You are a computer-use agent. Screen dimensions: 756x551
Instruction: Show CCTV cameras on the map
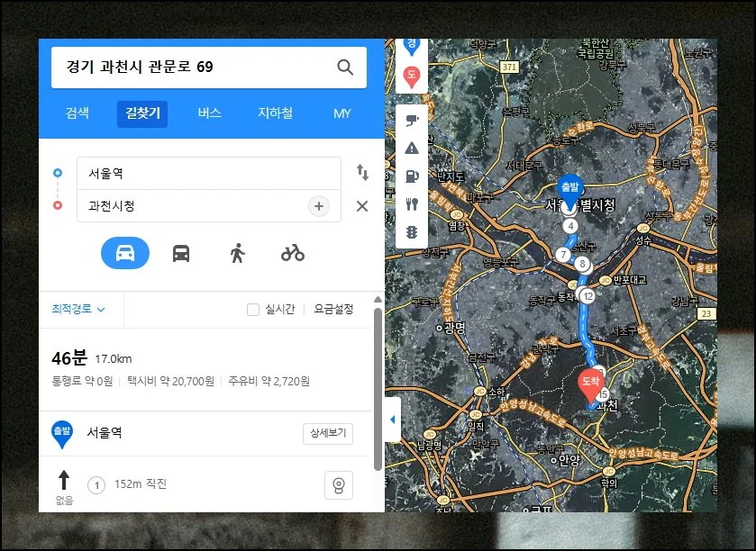tap(412, 120)
